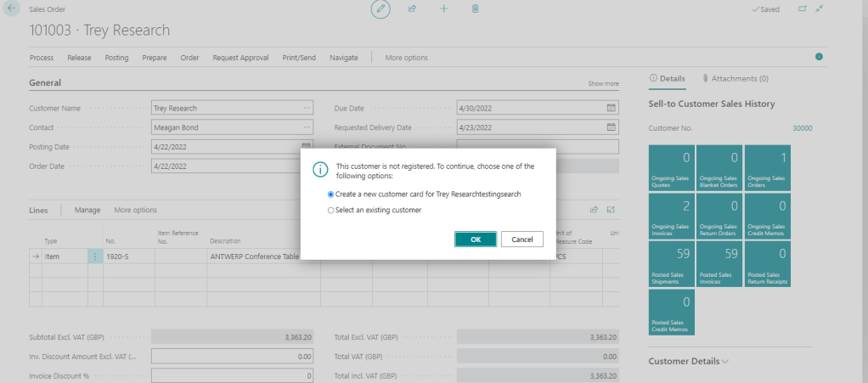Click the back arrow icon
This screenshot has height=383, width=868.
(12, 8)
